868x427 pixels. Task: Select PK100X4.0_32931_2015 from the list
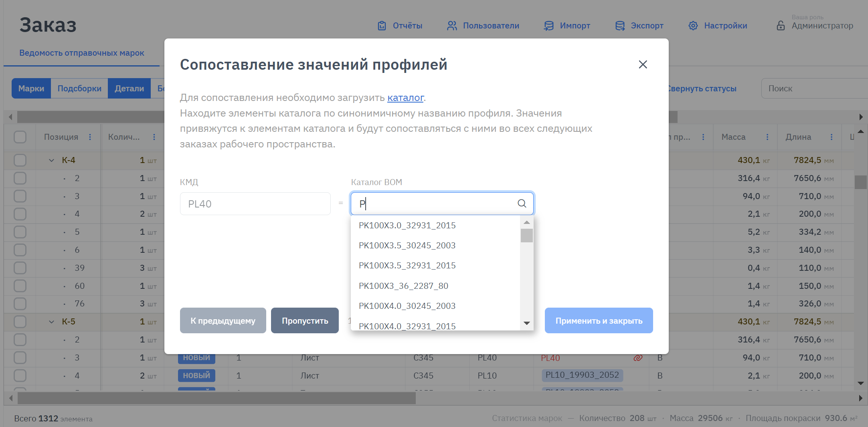435,324
